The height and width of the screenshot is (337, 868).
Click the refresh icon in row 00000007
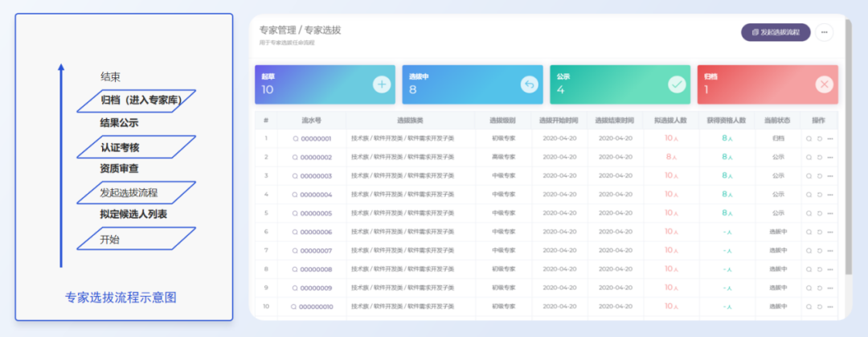pos(819,250)
